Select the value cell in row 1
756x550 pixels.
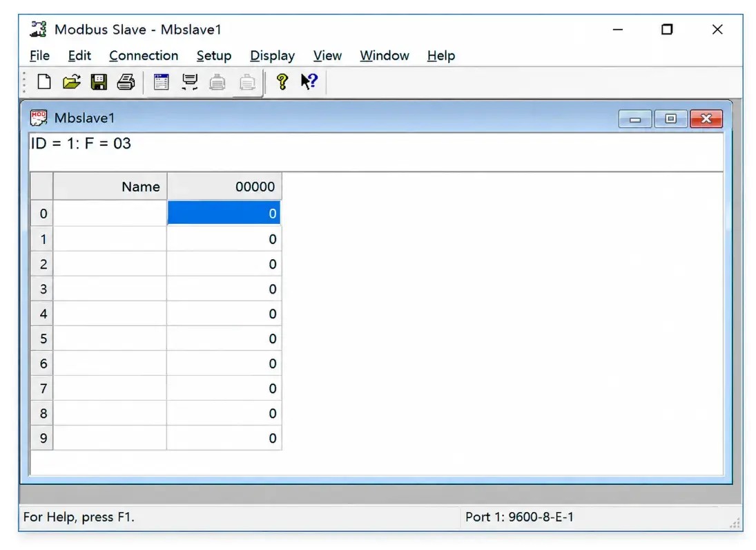pos(224,239)
